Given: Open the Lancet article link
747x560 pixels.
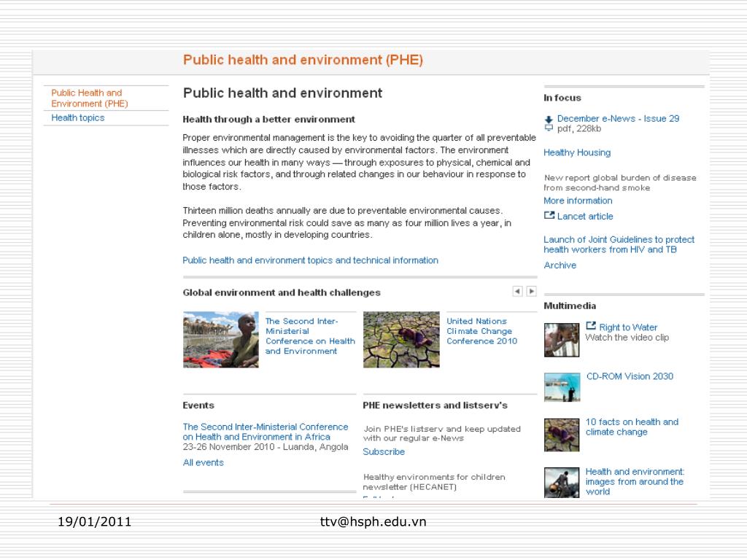Looking at the screenshot, I should coord(585,216).
